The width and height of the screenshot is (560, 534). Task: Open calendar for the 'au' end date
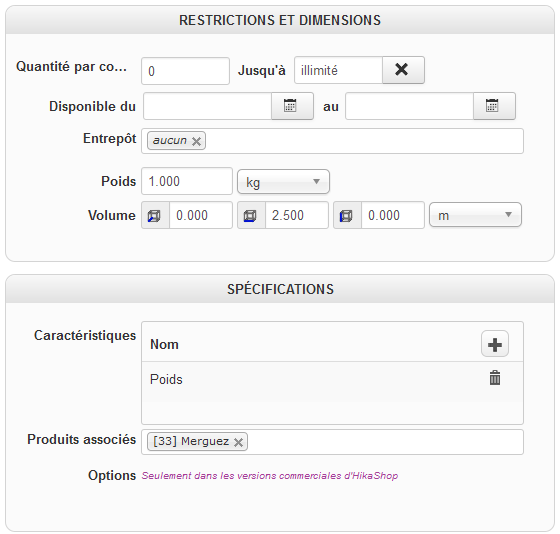(494, 106)
